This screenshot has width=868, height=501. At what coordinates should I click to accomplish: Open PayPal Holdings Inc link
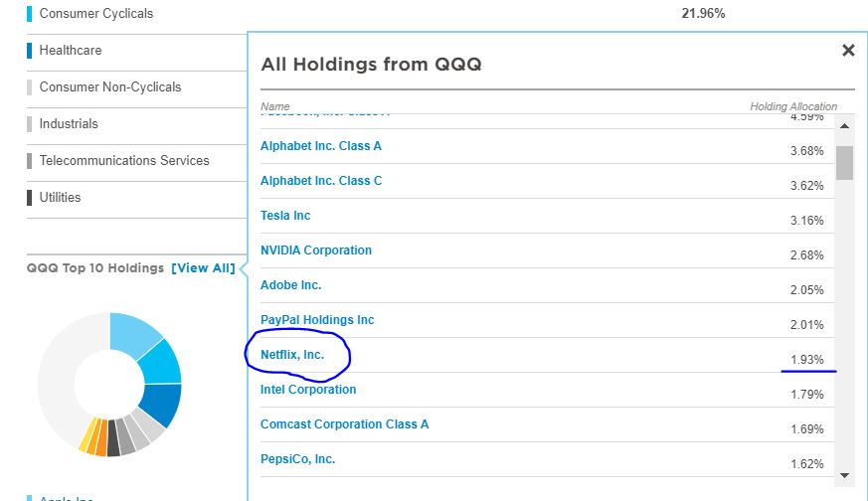point(317,320)
